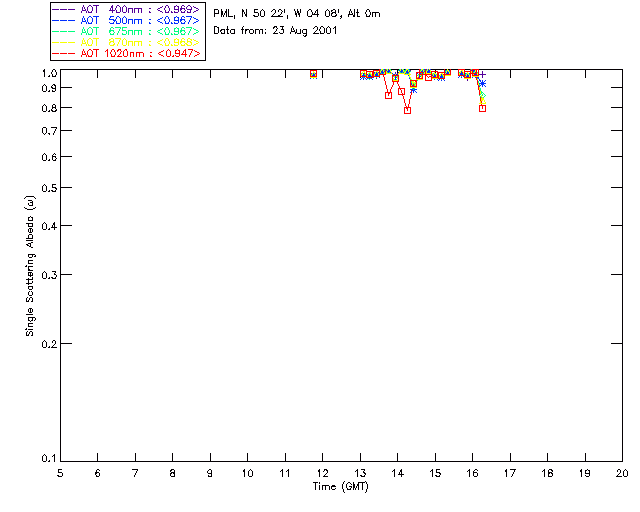This screenshot has height=512, width=640.
Task: Click the time axis tick label 20
Action: 622,473
